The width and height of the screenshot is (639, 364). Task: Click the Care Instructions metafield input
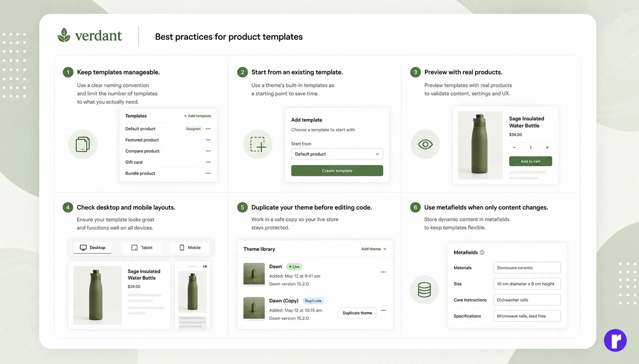527,300
